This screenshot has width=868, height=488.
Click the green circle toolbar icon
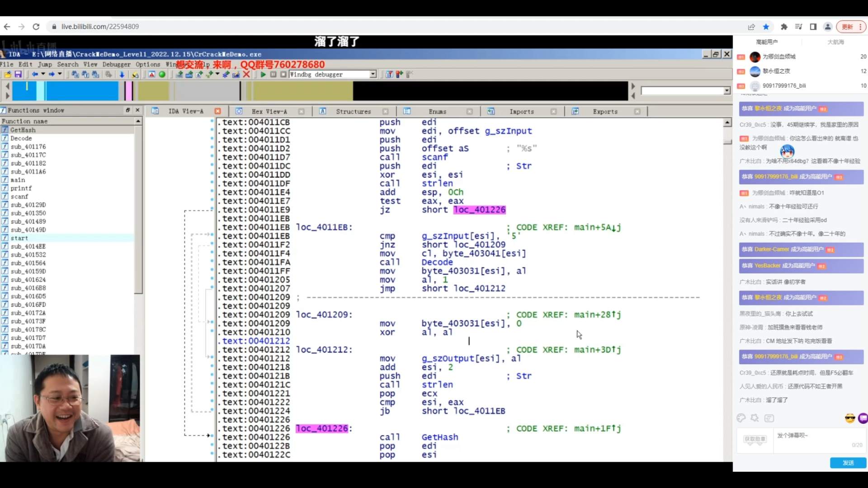tap(162, 75)
